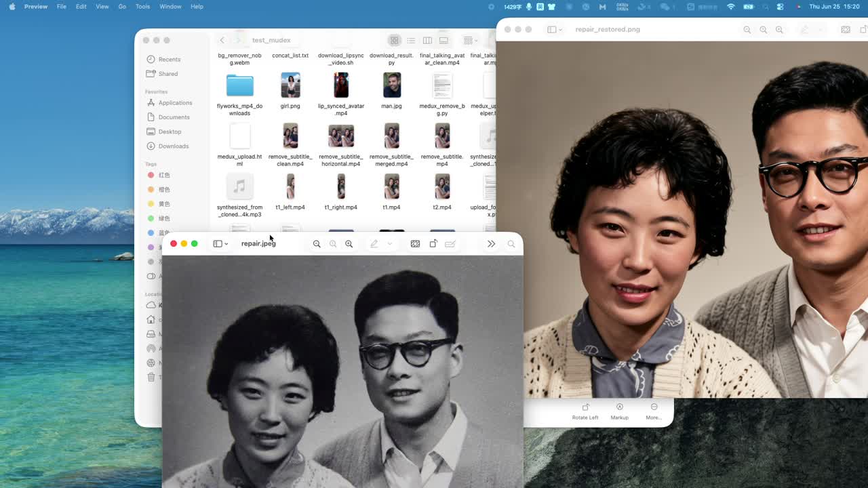Switch Finder to column view
The height and width of the screenshot is (488, 868).
(x=427, y=40)
